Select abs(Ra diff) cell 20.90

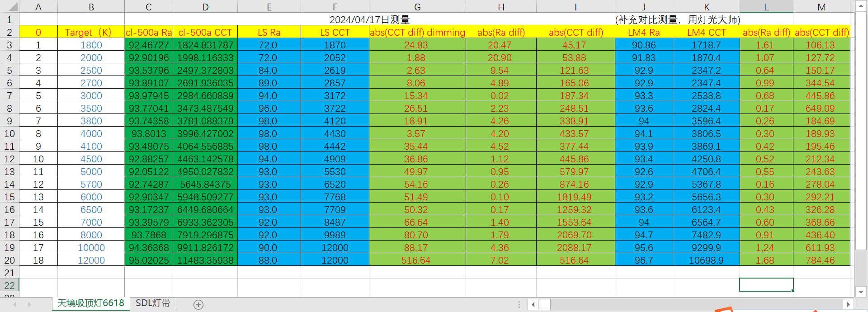point(501,57)
